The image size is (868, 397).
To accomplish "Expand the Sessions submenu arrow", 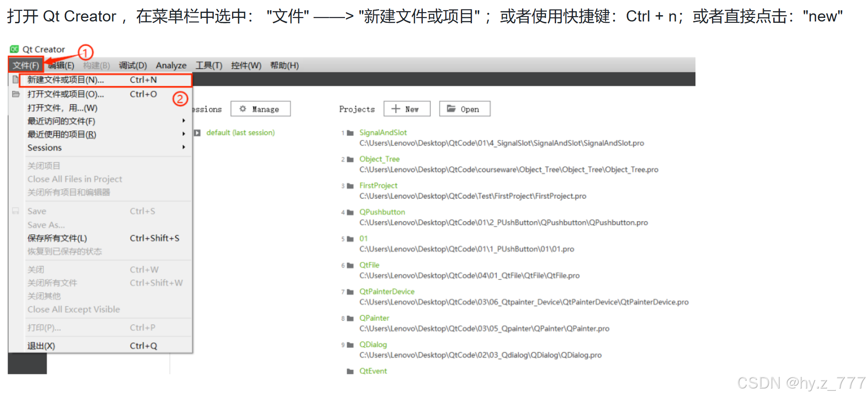I will 184,147.
